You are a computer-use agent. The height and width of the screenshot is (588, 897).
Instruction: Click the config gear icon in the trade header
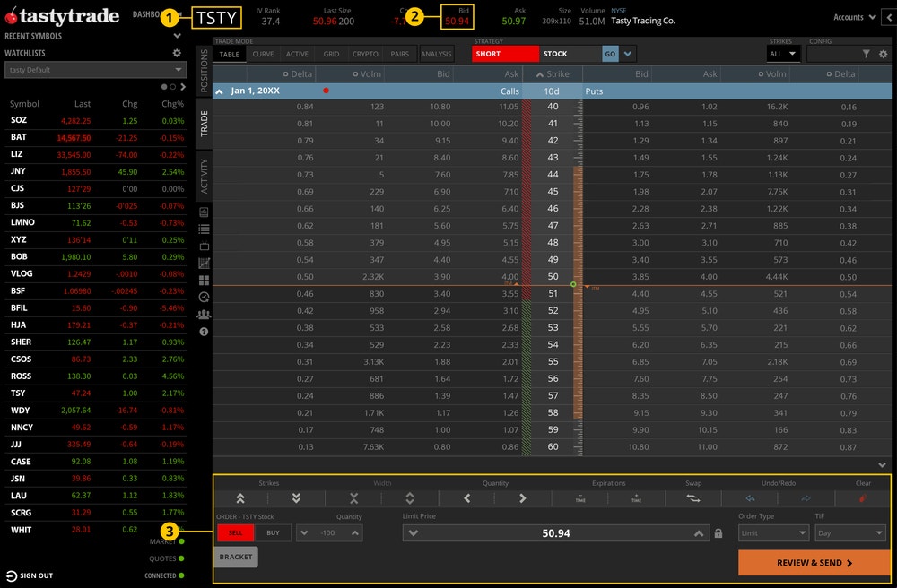(884, 54)
